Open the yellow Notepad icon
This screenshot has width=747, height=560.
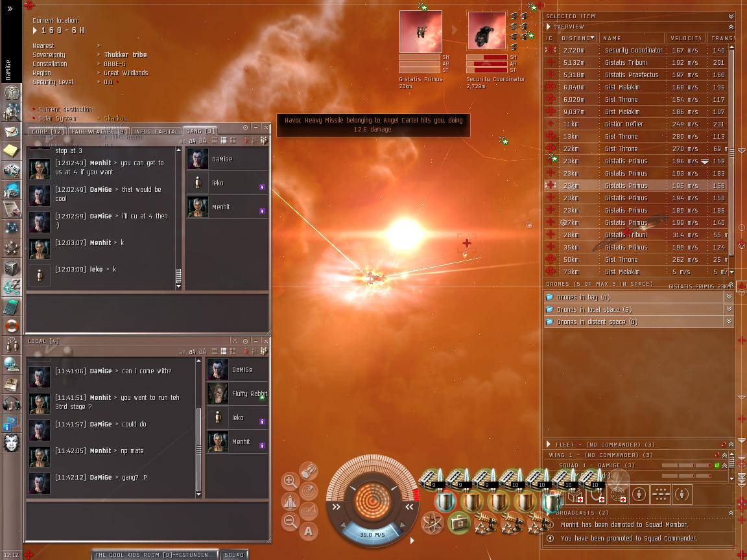[x=12, y=151]
